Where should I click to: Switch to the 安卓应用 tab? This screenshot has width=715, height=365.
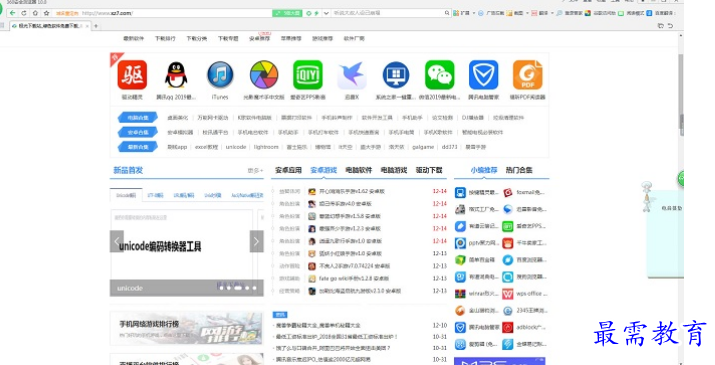point(288,170)
